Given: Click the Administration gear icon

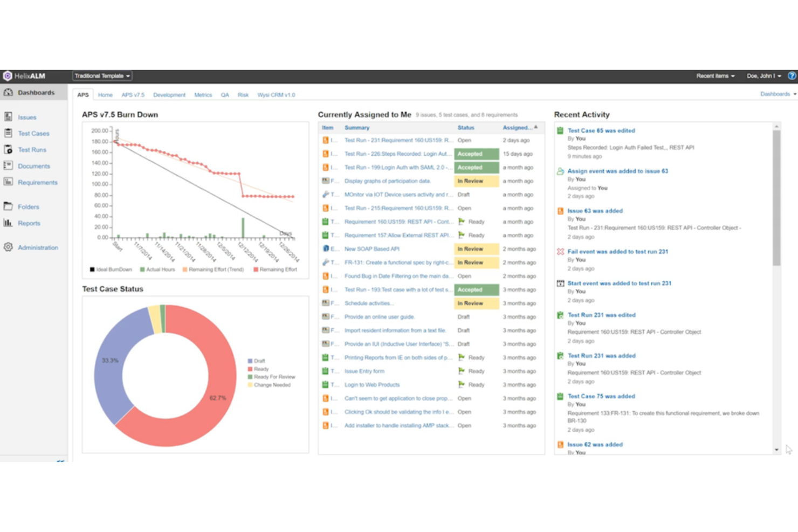Looking at the screenshot, I should click(8, 247).
